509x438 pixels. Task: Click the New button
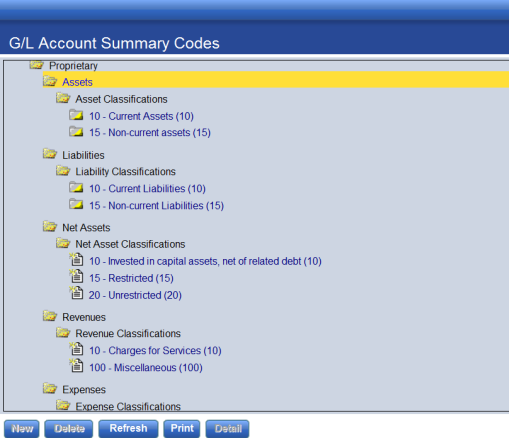pyautogui.click(x=22, y=428)
